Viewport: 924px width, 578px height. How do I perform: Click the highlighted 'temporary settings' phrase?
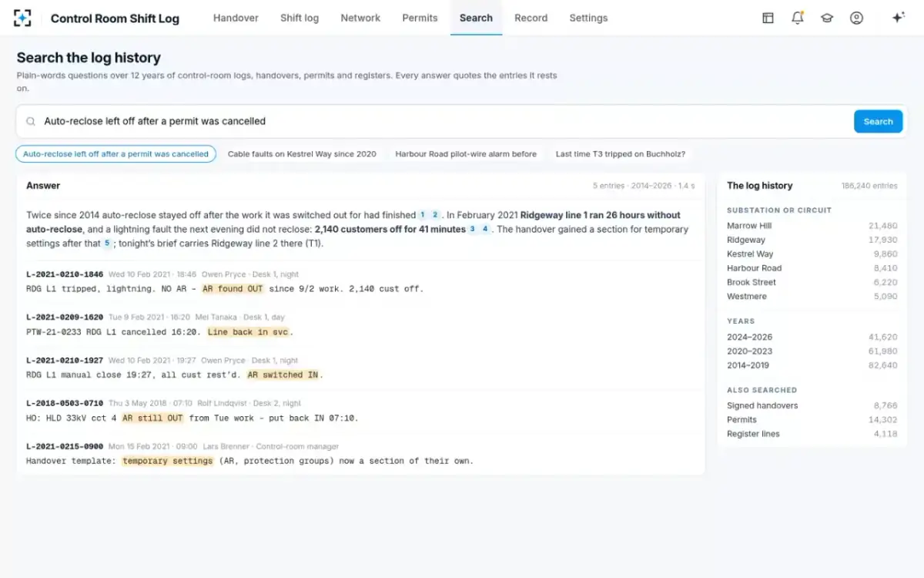(167, 461)
